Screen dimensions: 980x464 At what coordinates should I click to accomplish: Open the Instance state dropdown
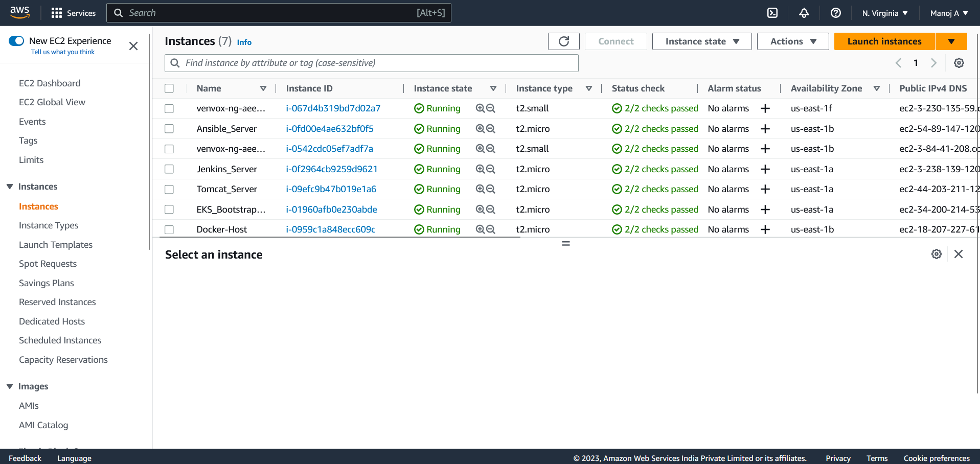(x=701, y=41)
